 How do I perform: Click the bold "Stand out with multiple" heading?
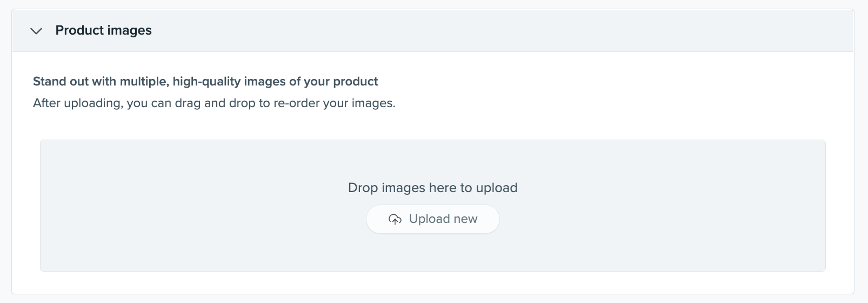(x=205, y=82)
